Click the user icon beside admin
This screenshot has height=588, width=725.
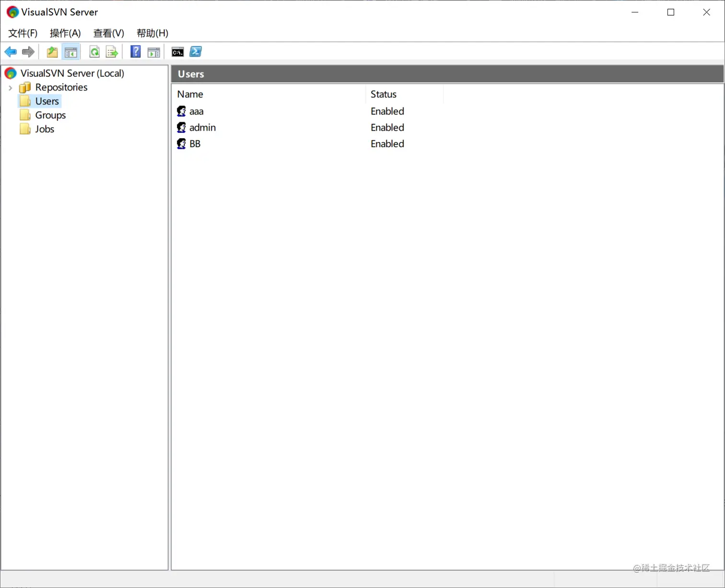coord(181,128)
